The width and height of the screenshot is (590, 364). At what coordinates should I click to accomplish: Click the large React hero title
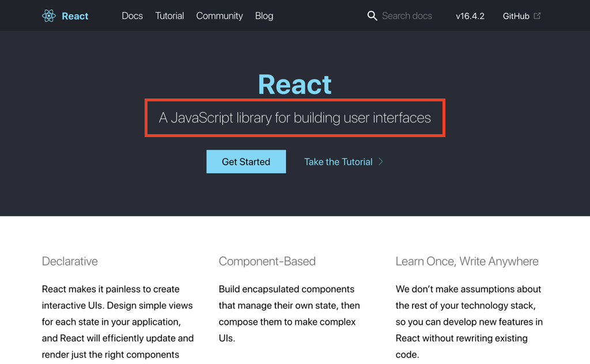294,85
